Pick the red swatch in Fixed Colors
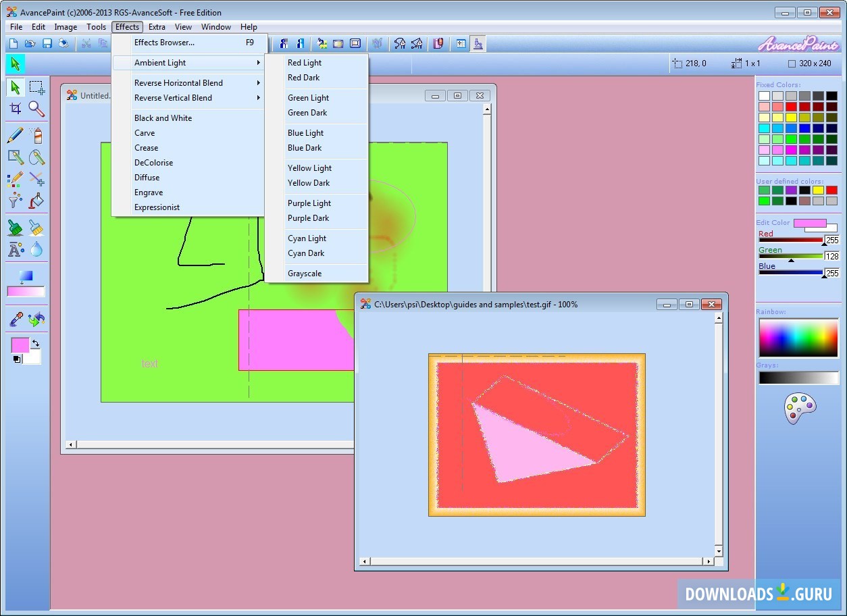The height and width of the screenshot is (616, 847). [791, 107]
